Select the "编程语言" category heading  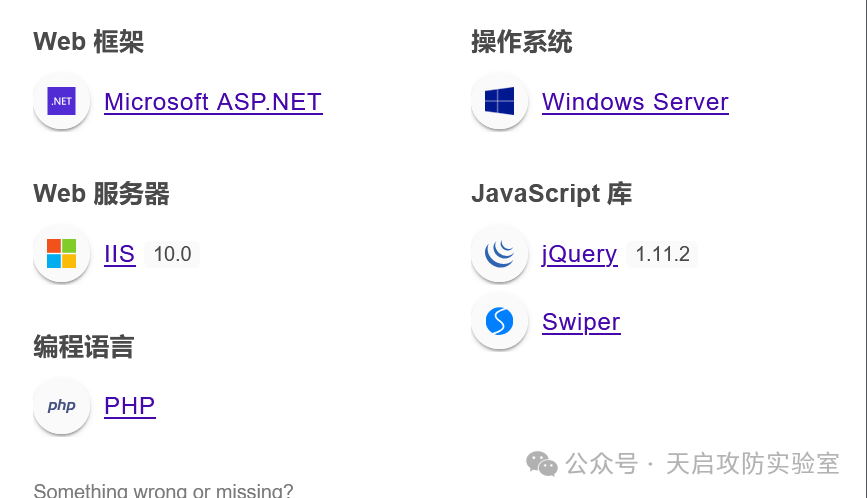coord(83,347)
